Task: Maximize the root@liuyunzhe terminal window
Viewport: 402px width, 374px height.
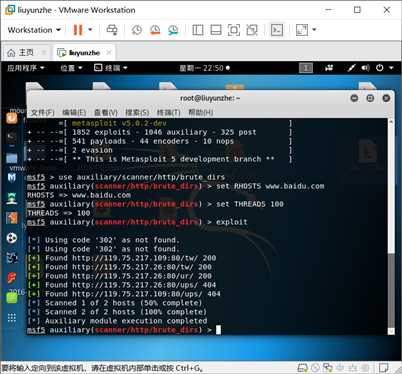Action: coord(370,98)
